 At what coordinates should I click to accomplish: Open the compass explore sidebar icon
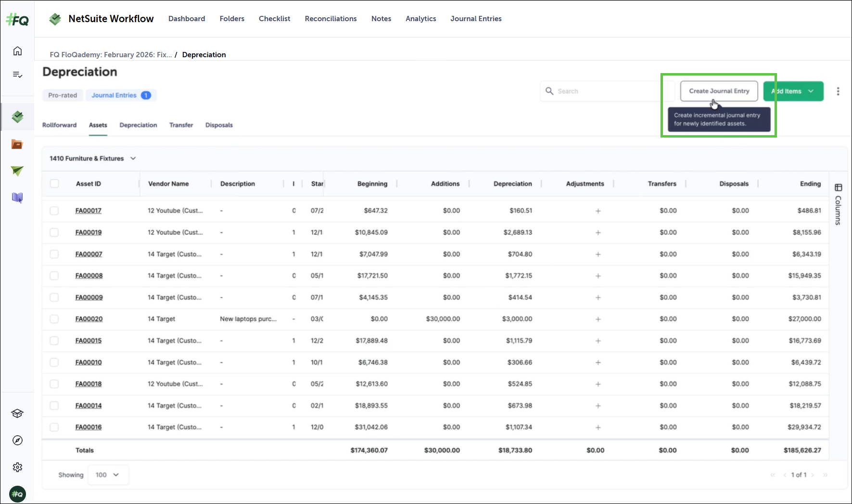click(x=17, y=441)
